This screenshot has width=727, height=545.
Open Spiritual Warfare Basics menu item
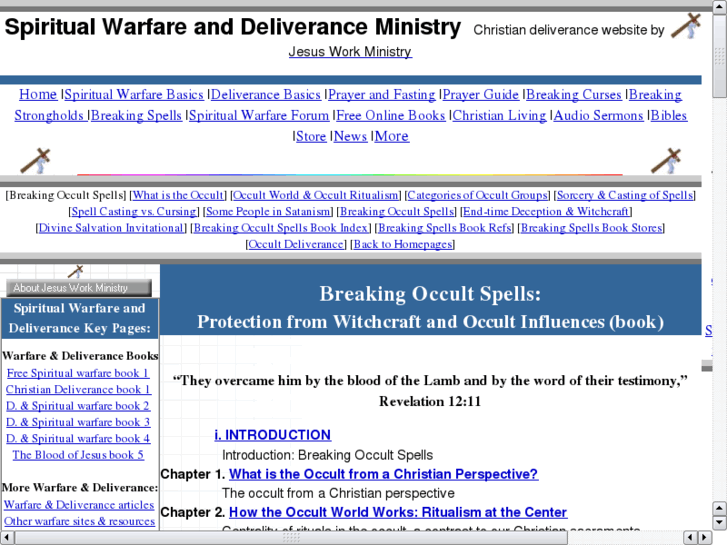134,95
